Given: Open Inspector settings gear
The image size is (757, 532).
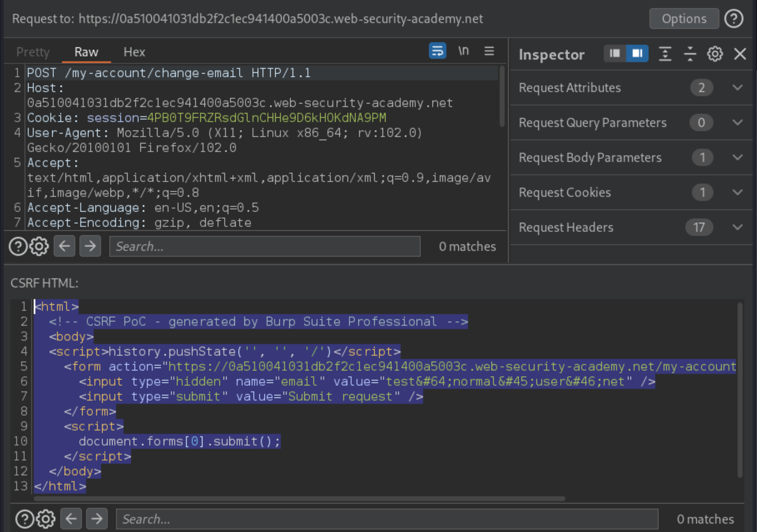Looking at the screenshot, I should [x=715, y=53].
